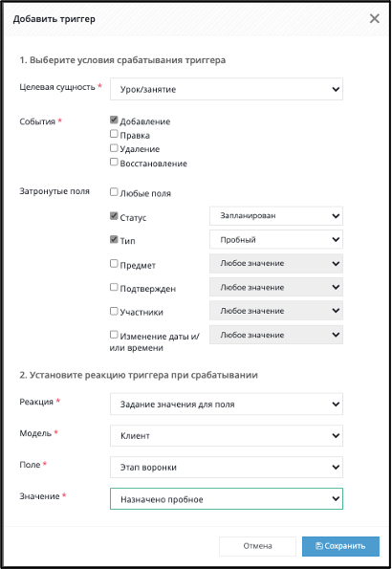Image resolution: width=392 pixels, height=569 pixels.
Task: Enable the Правка event checkbox
Action: tap(114, 134)
